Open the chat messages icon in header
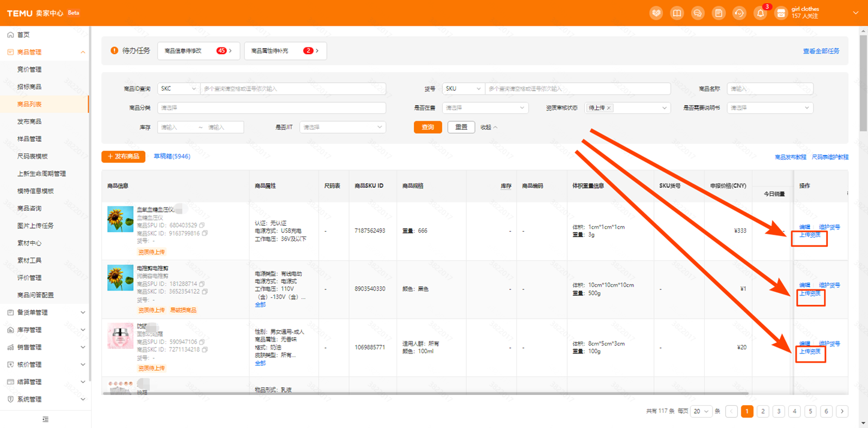 (x=698, y=13)
